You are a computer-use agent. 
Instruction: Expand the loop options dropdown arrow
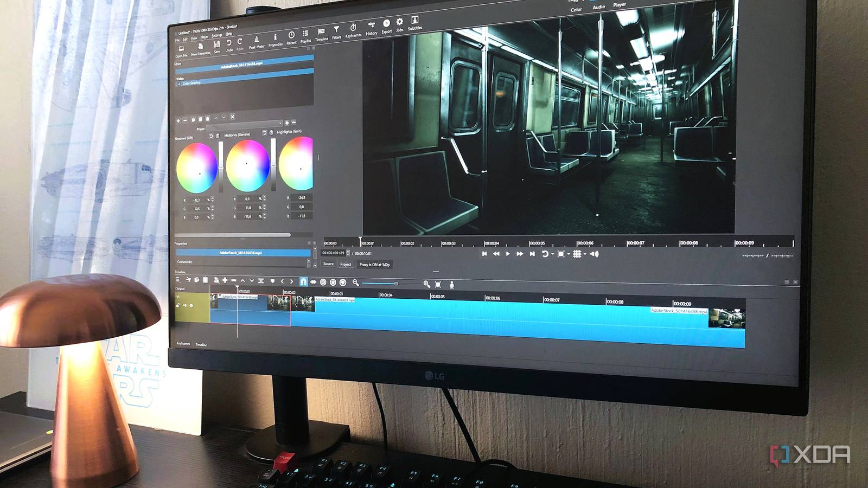click(553, 254)
